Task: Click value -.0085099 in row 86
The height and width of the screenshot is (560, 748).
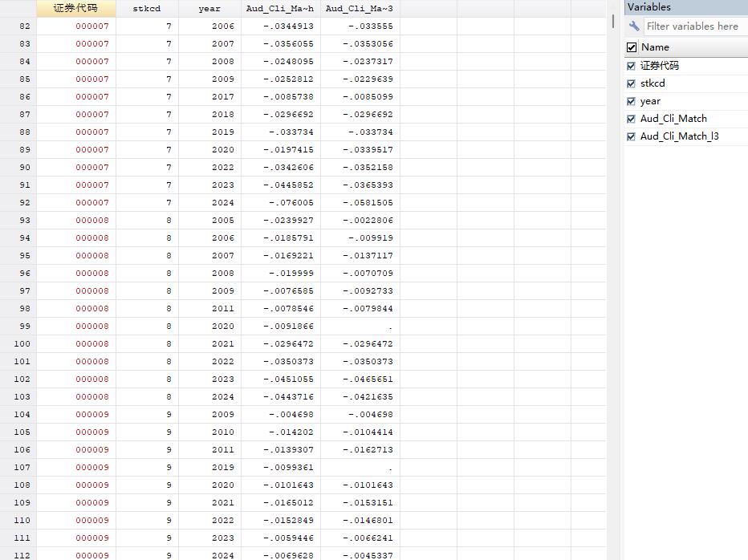Action: 360,97
